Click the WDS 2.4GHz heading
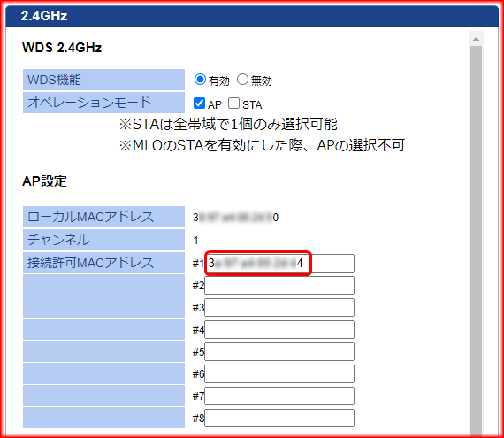This screenshot has width=504, height=438. 62,48
